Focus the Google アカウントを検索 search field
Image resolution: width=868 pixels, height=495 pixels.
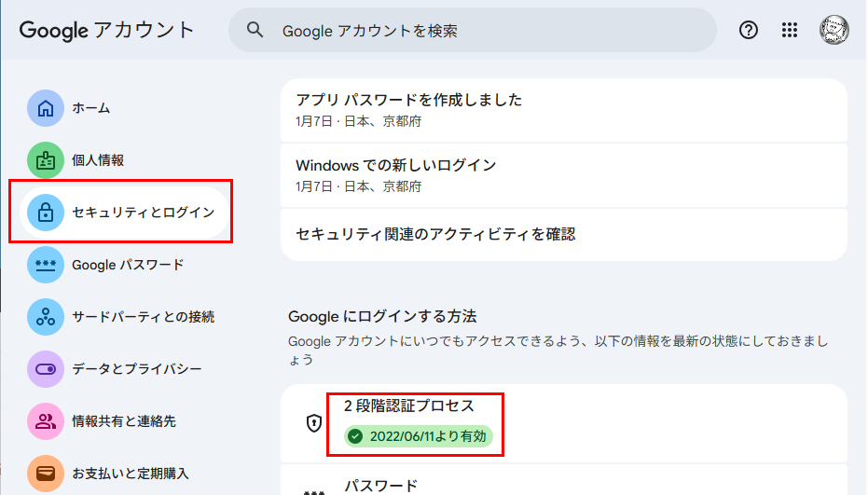473,30
